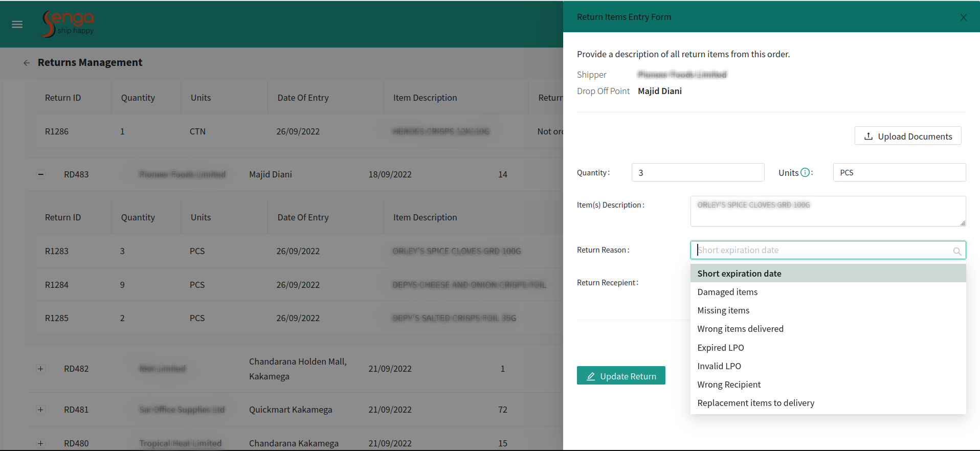Choose Replacement items to delivery option
980x451 pixels.
pyautogui.click(x=755, y=403)
